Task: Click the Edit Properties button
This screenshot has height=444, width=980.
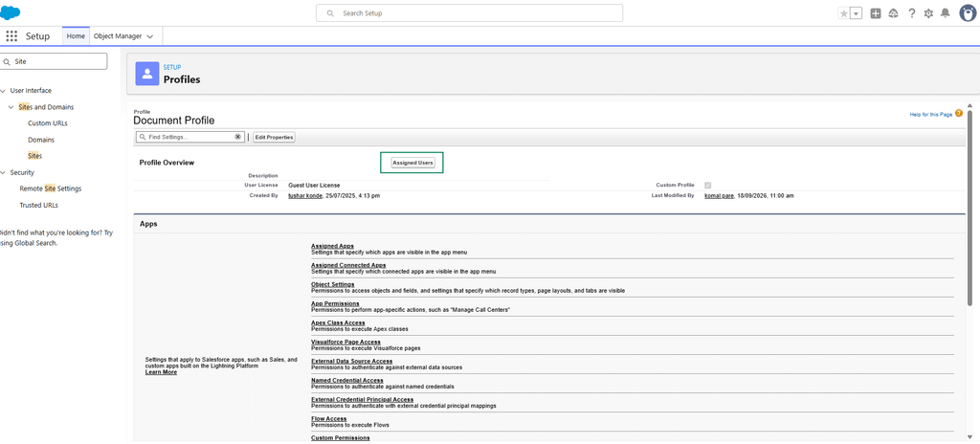Action: point(274,137)
